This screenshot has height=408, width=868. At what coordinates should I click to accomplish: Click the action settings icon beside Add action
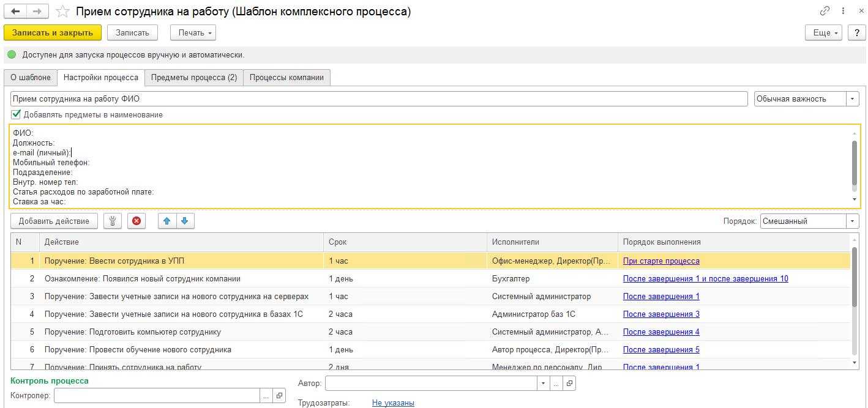pyautogui.click(x=113, y=221)
